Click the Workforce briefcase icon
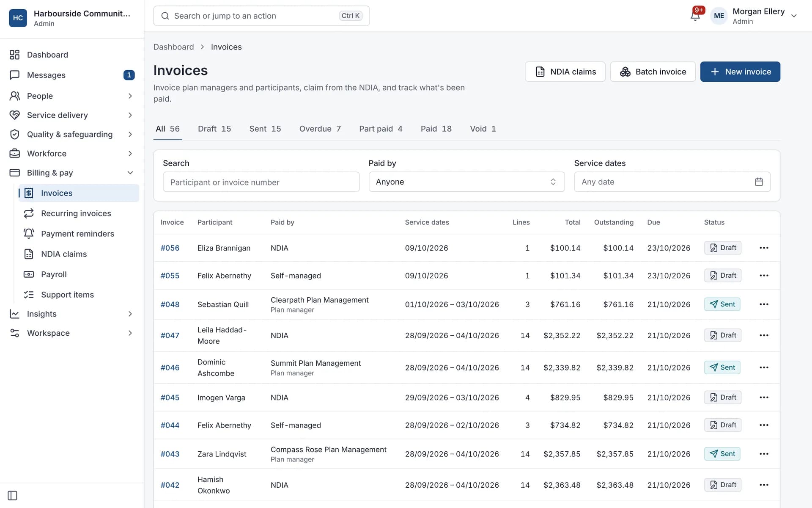812x508 pixels. (x=15, y=153)
